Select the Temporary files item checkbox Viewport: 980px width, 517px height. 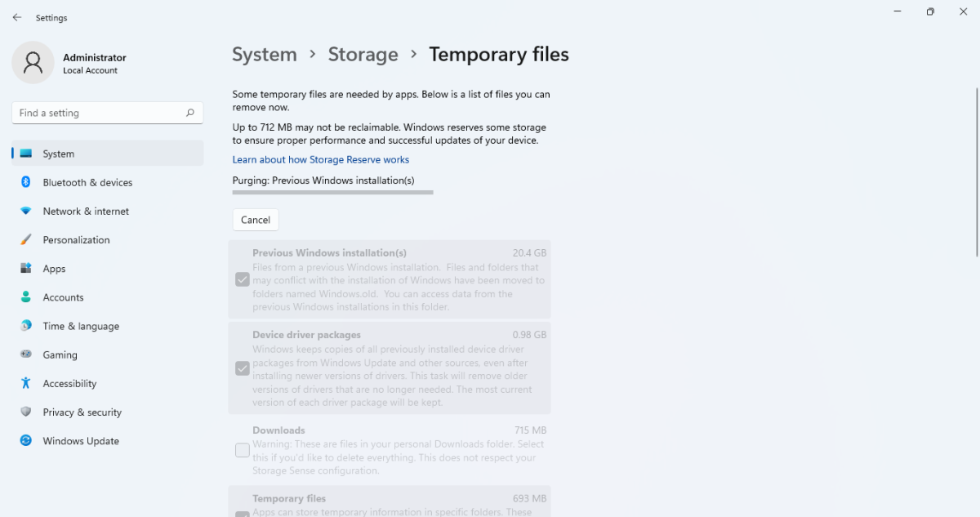242,514
